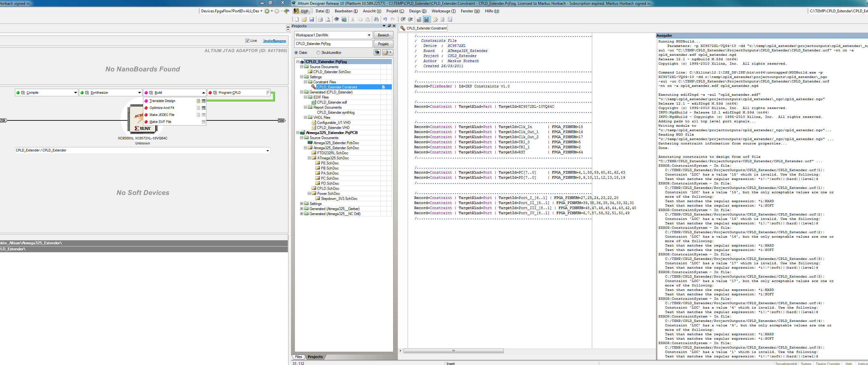The height and width of the screenshot is (365, 868).
Task: Open the Translate Design options window icon
Action: point(204,101)
